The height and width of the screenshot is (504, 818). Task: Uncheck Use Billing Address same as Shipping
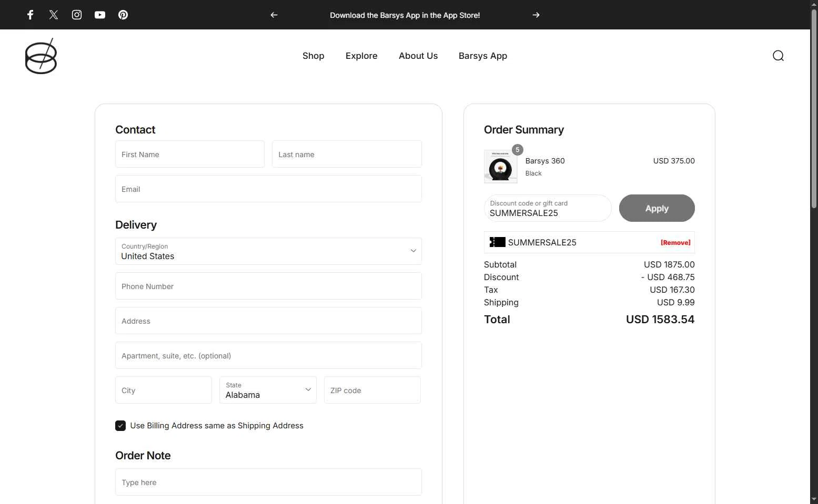click(x=120, y=426)
